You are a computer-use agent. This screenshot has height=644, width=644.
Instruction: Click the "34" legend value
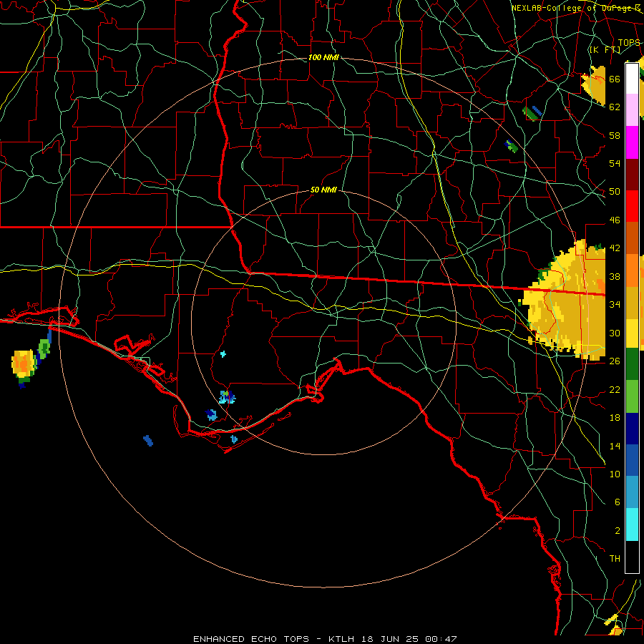tap(615, 305)
